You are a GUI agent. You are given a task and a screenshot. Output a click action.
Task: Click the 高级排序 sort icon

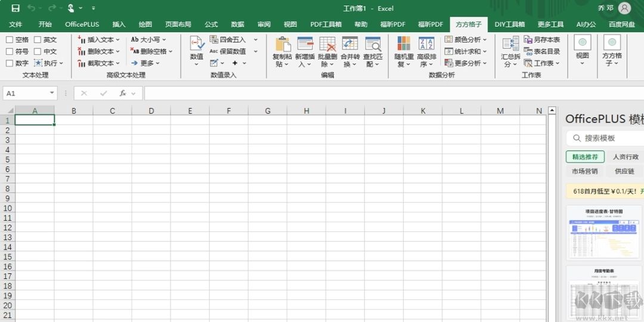(426, 43)
